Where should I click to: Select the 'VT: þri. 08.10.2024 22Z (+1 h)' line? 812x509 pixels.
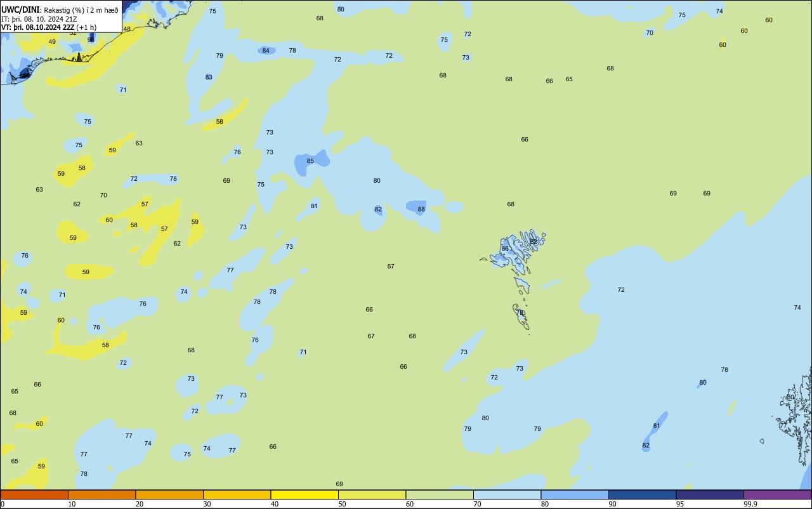coord(49,27)
